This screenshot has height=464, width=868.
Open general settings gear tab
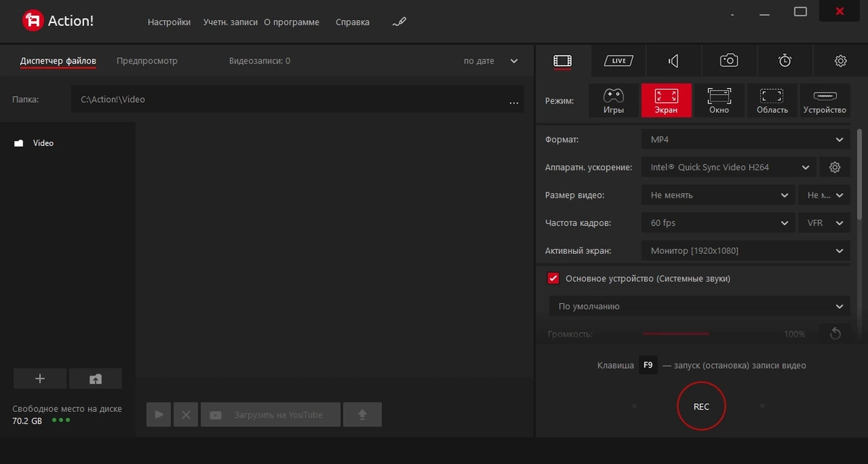pyautogui.click(x=841, y=61)
